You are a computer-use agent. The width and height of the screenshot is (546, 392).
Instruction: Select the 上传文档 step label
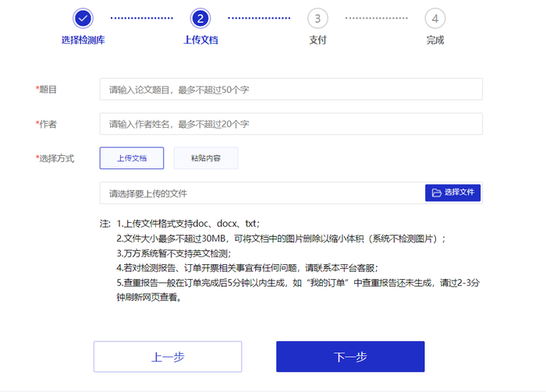(x=200, y=41)
